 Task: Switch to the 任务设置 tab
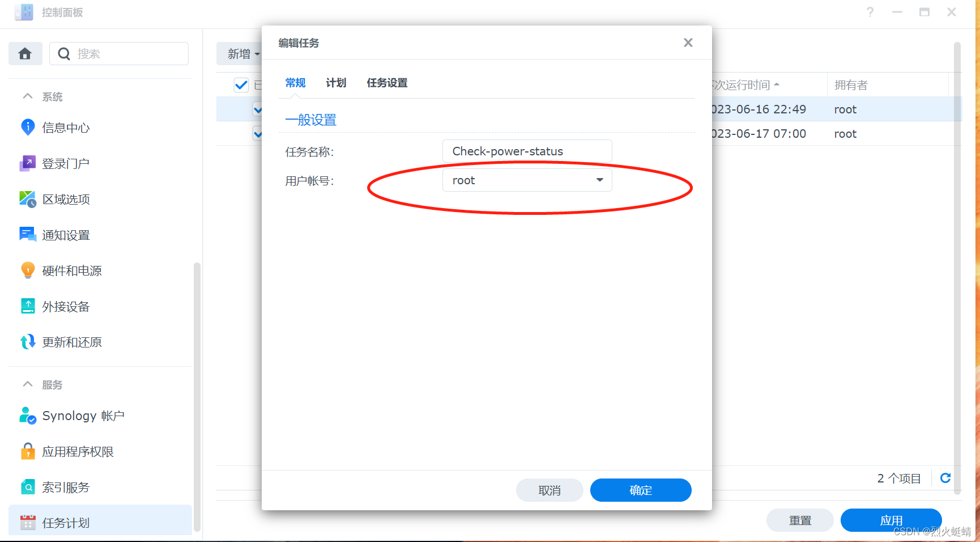coord(387,83)
